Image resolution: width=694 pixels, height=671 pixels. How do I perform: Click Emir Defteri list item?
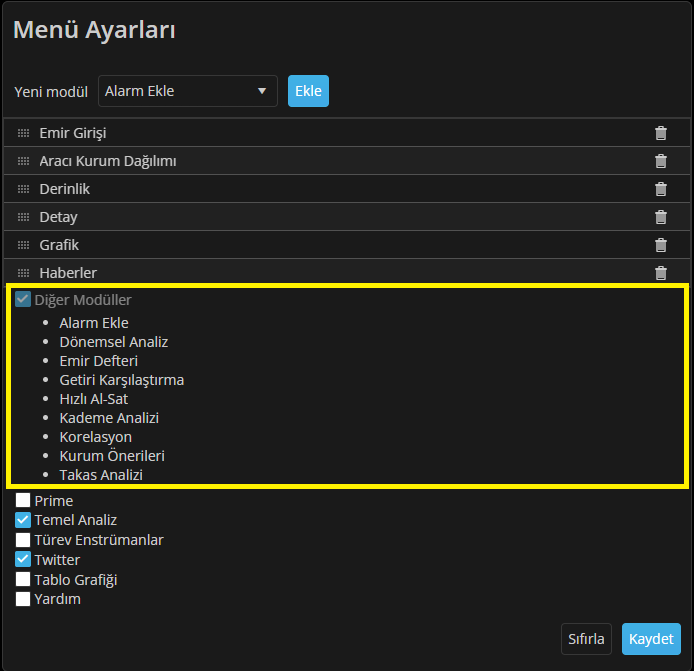point(99,361)
